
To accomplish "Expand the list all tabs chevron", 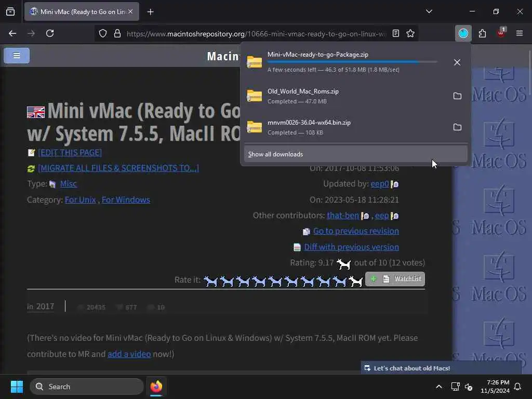I will pyautogui.click(x=429, y=11).
